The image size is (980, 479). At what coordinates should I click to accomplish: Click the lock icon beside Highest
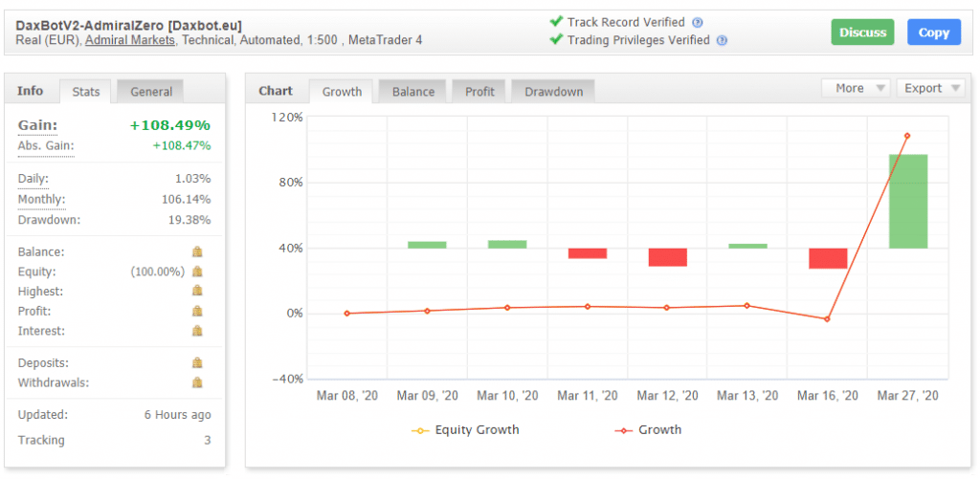tap(197, 291)
